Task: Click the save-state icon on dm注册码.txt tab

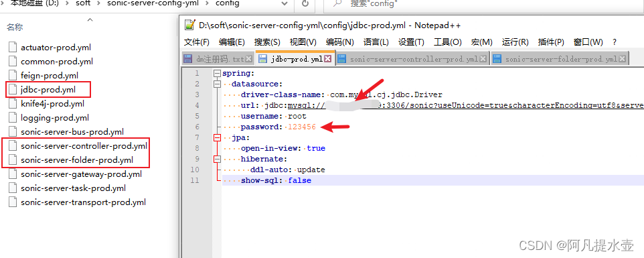Action: pos(187,59)
